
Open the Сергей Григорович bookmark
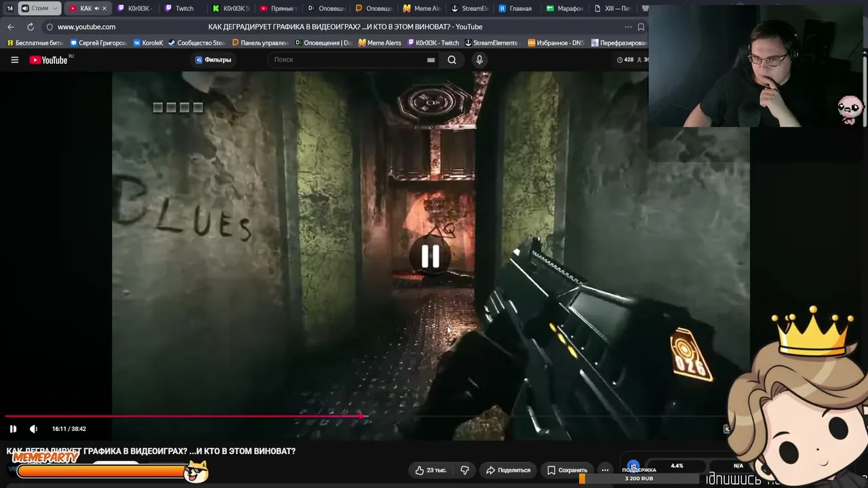point(99,43)
